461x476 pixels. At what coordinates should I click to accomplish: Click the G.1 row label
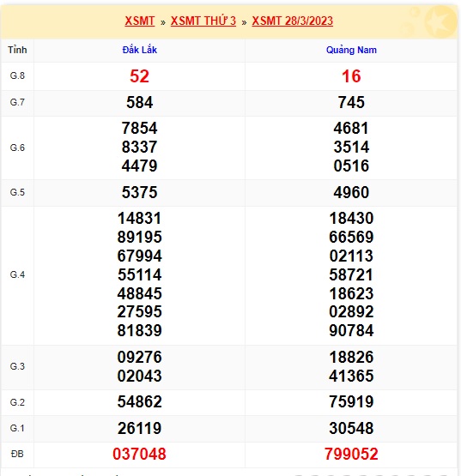[x=17, y=428]
